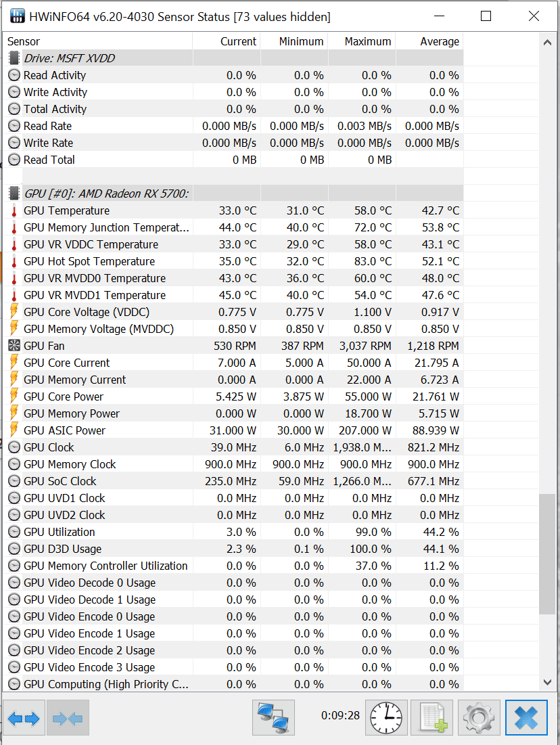This screenshot has height=745, width=560.
Task: Click the clock icon beside GPU Utilization
Action: 14,532
